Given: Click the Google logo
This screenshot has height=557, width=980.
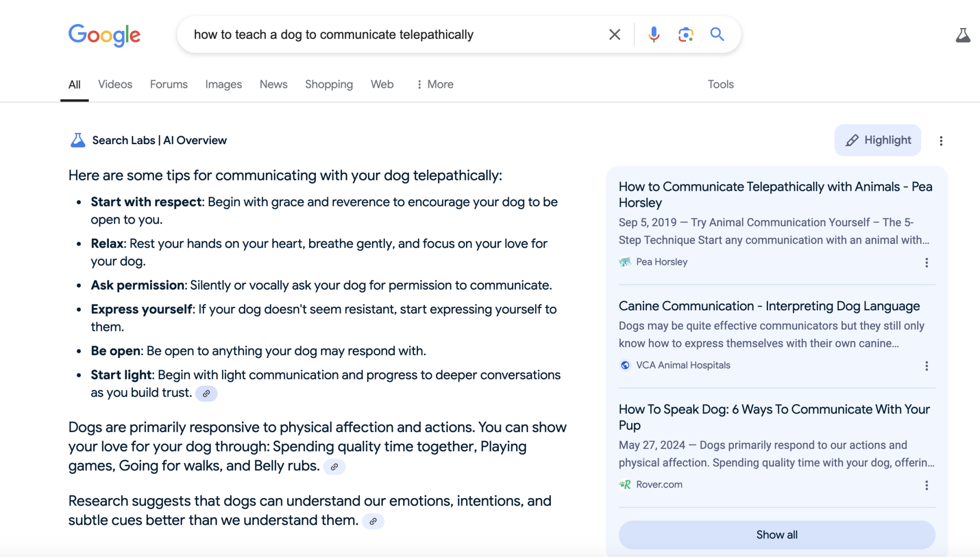Looking at the screenshot, I should click(x=104, y=34).
